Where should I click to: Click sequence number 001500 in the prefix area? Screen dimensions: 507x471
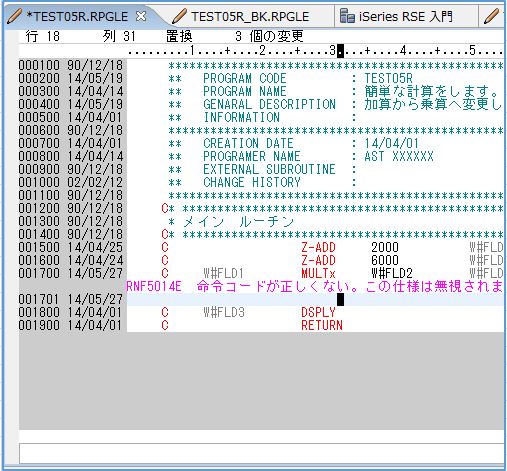pyautogui.click(x=39, y=247)
